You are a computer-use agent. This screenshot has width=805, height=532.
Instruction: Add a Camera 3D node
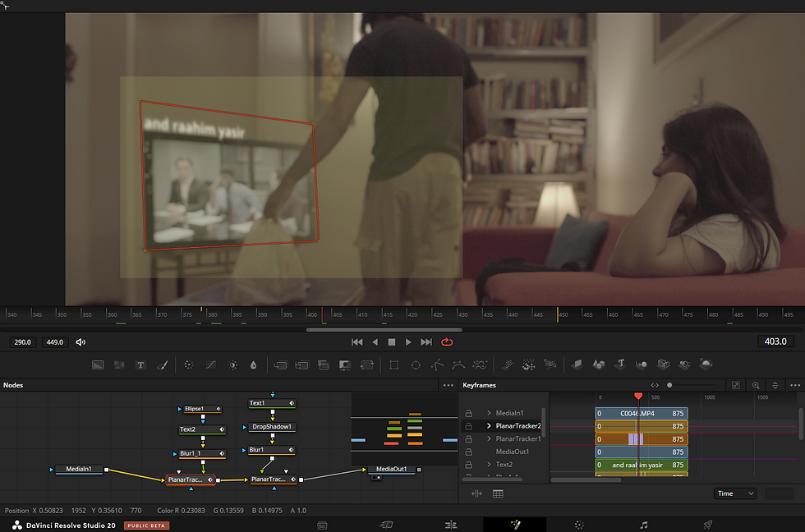pyautogui.click(x=664, y=365)
